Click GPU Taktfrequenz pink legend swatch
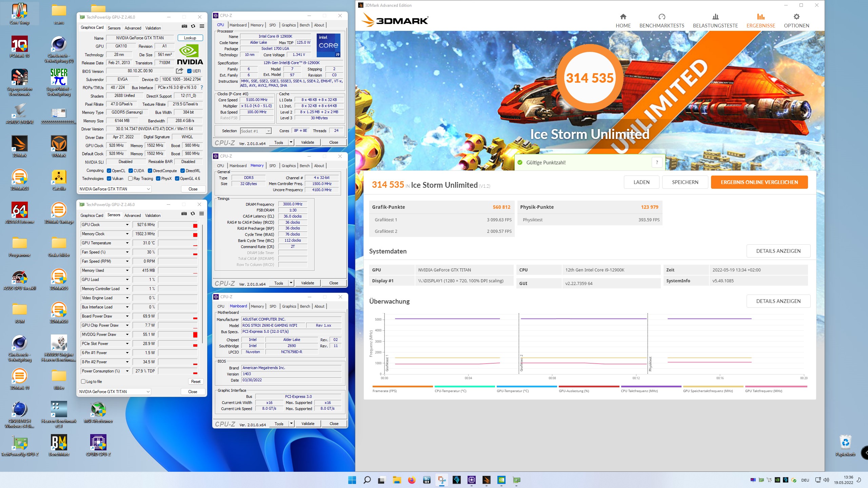 [776, 386]
